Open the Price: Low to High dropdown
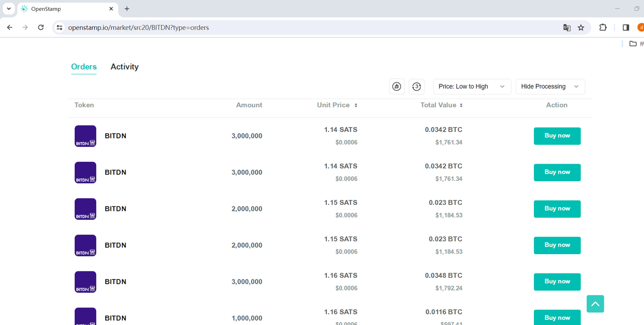The image size is (644, 325). click(x=472, y=86)
